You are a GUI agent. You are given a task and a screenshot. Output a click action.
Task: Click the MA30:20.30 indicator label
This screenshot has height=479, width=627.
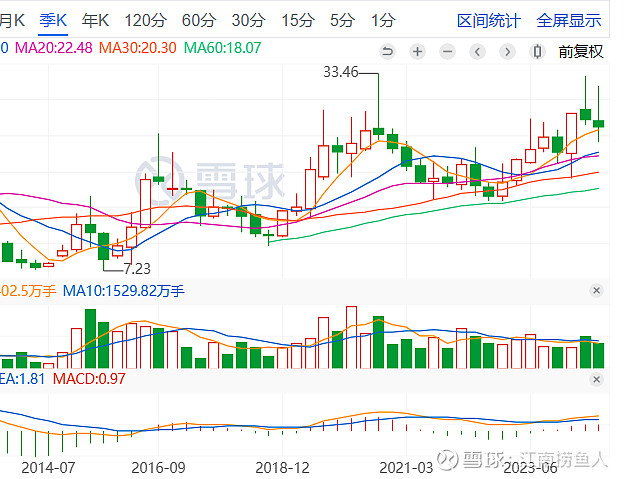[138, 48]
